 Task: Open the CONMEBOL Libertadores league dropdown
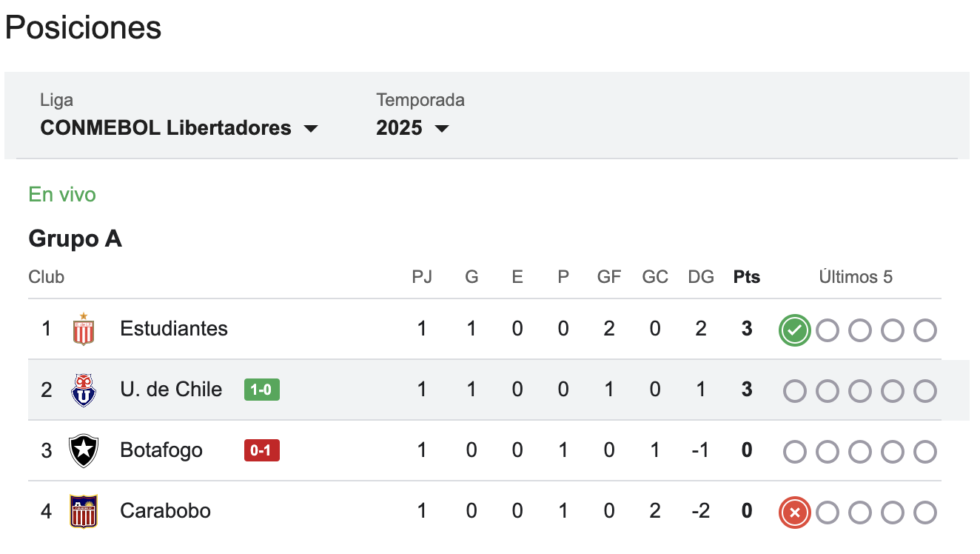pos(164,127)
